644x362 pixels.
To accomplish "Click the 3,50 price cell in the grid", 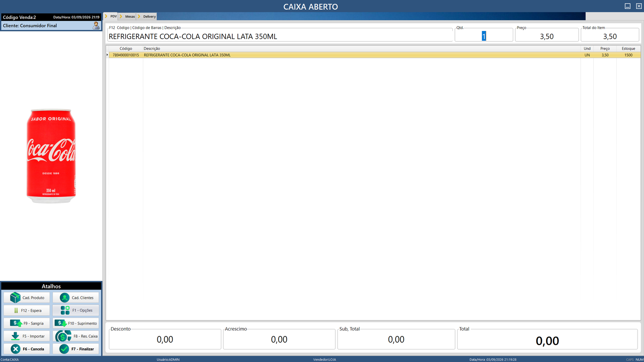I will [x=605, y=55].
